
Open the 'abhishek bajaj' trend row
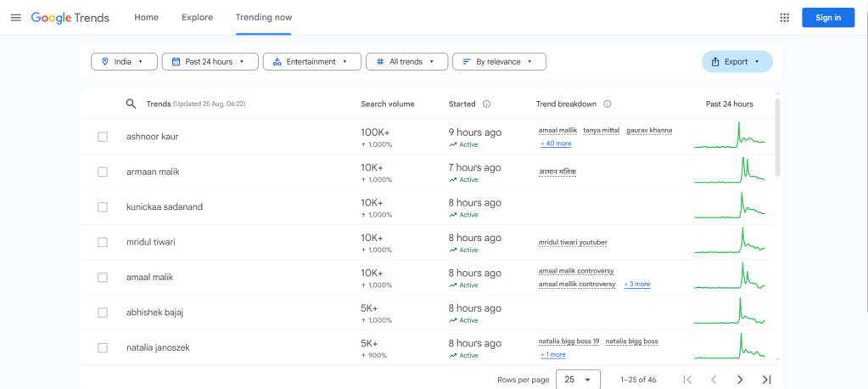click(x=427, y=313)
